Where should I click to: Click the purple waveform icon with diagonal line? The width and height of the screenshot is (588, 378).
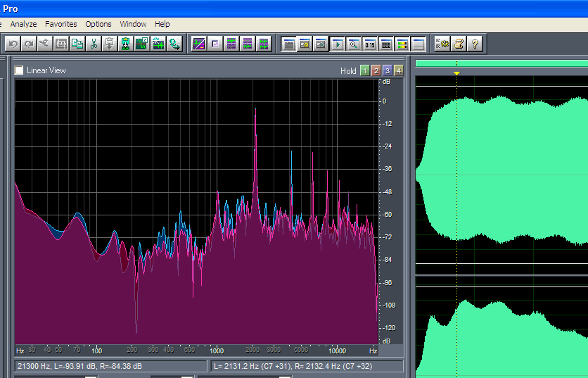pyautogui.click(x=199, y=44)
